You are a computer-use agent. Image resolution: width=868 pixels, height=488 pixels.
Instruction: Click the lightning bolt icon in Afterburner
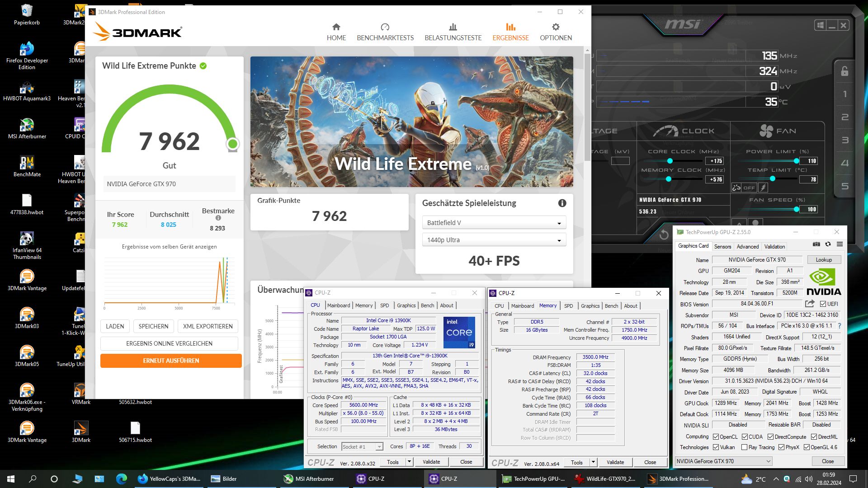763,188
